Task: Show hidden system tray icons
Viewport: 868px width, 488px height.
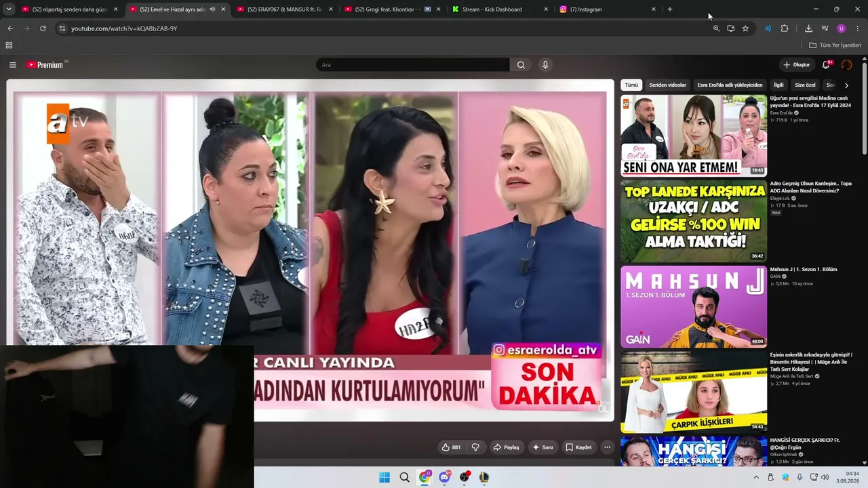Action: pyautogui.click(x=756, y=477)
